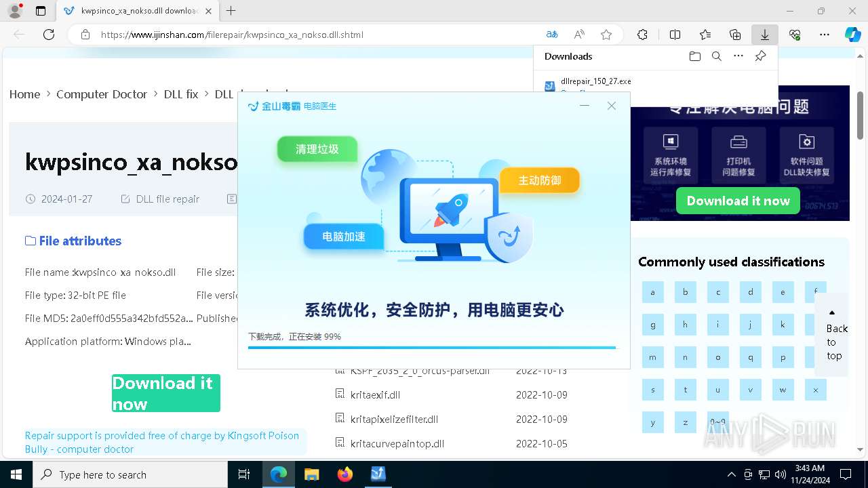The image size is (868, 488).
Task: Open the read aloud icon
Action: 579,35
